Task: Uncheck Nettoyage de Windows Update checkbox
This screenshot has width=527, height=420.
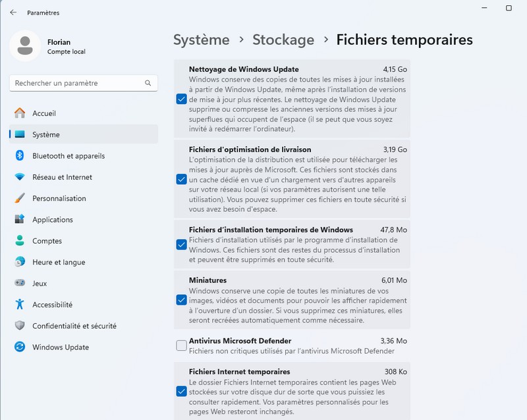Action: click(181, 99)
